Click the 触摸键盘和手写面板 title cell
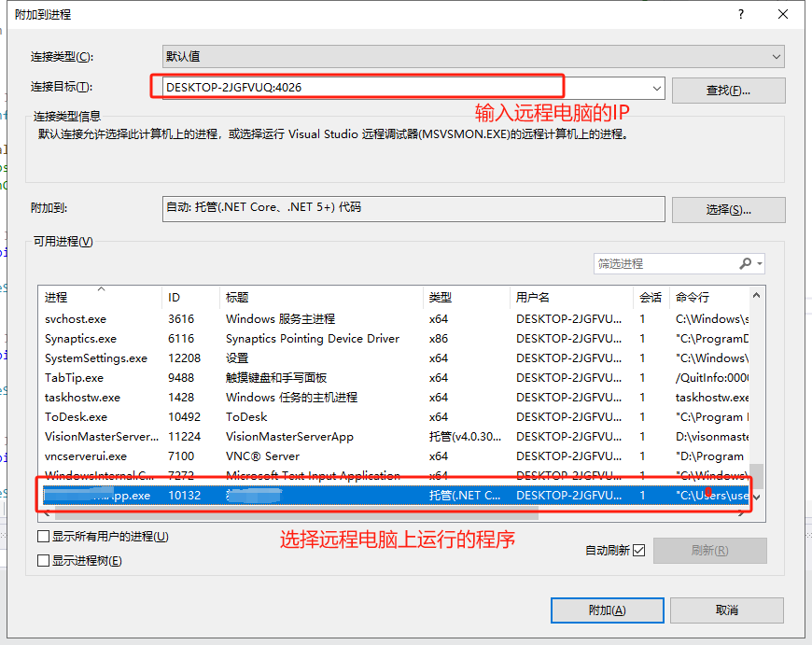The image size is (812, 645). (x=276, y=378)
